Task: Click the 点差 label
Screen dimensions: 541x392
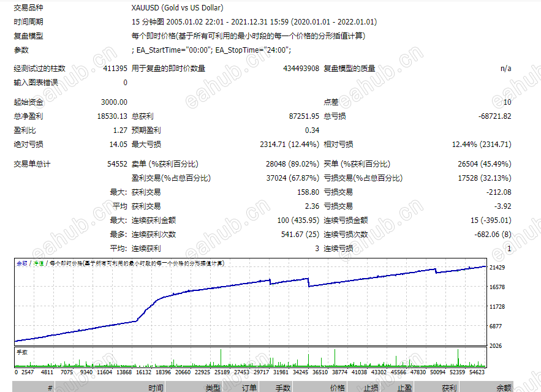Action: [x=331, y=102]
